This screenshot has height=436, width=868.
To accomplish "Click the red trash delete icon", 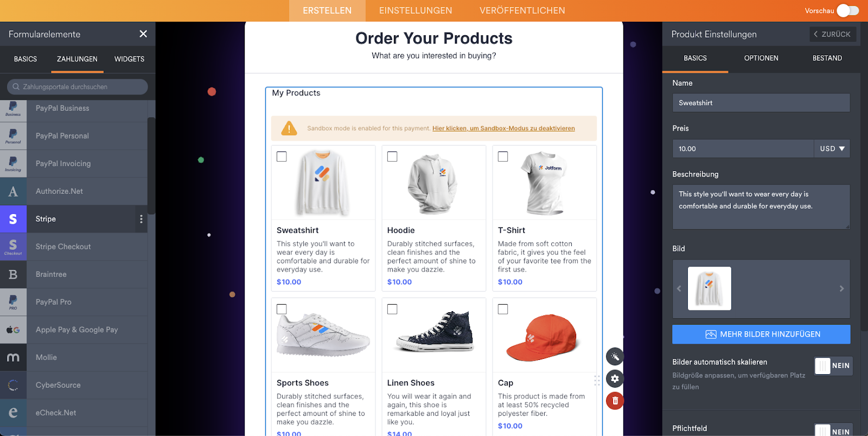I will 615,401.
